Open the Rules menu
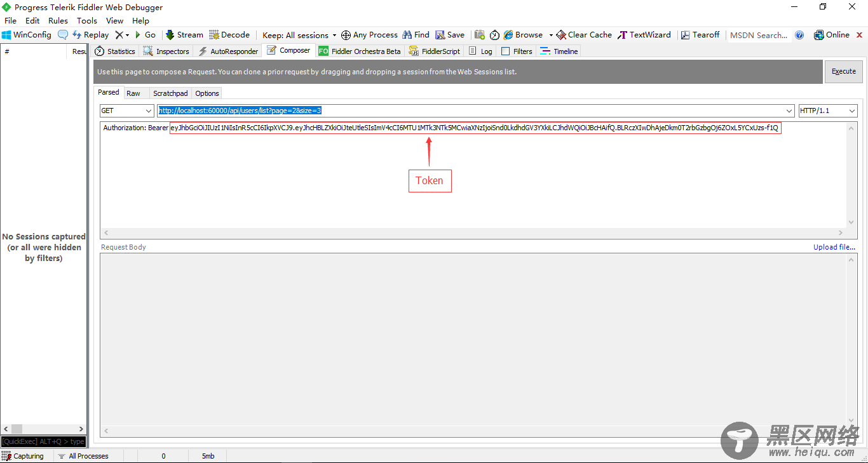The width and height of the screenshot is (868, 463). pos(58,20)
